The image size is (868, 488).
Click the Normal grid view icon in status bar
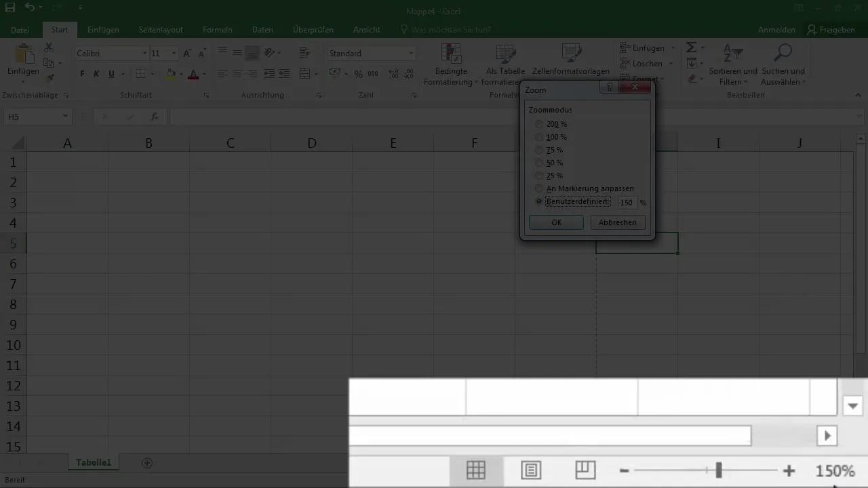click(x=476, y=470)
